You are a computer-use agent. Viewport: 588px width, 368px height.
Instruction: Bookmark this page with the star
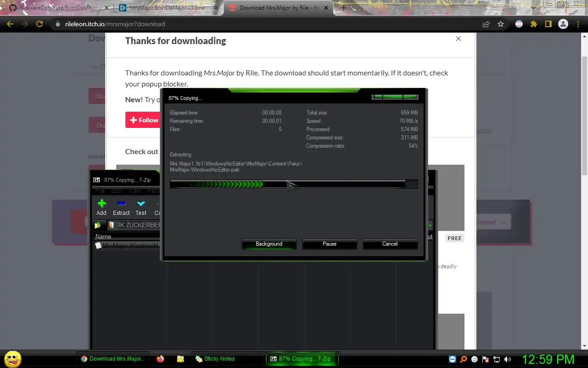click(501, 24)
